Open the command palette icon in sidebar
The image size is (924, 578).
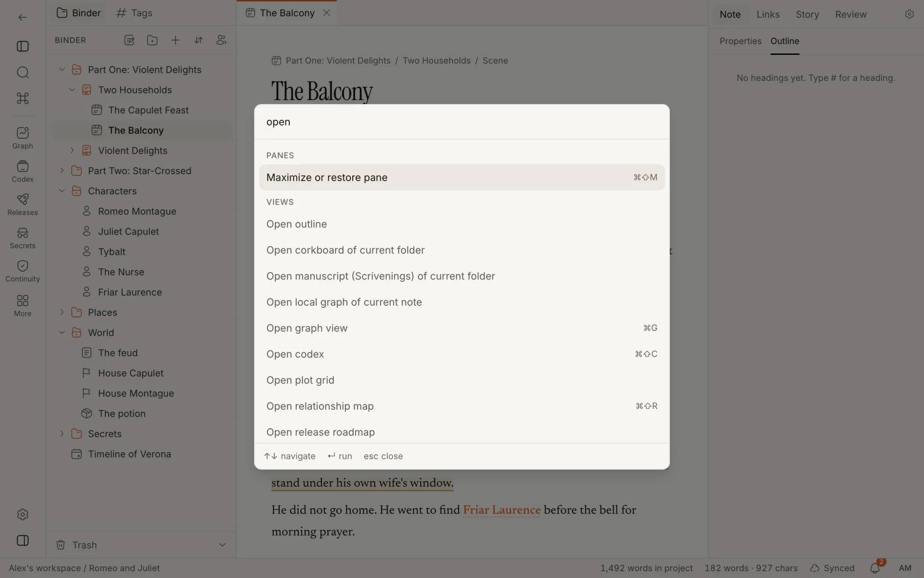point(23,98)
